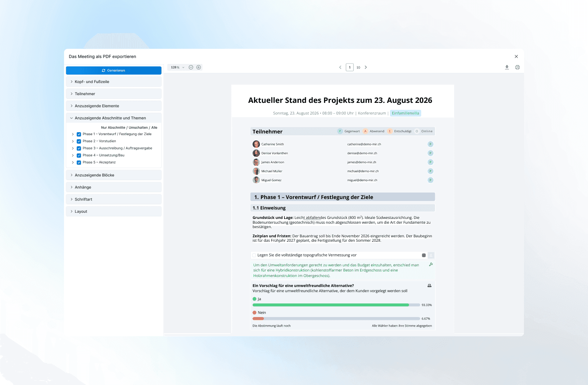Click the Einfamilienvilla tag

(x=405, y=113)
